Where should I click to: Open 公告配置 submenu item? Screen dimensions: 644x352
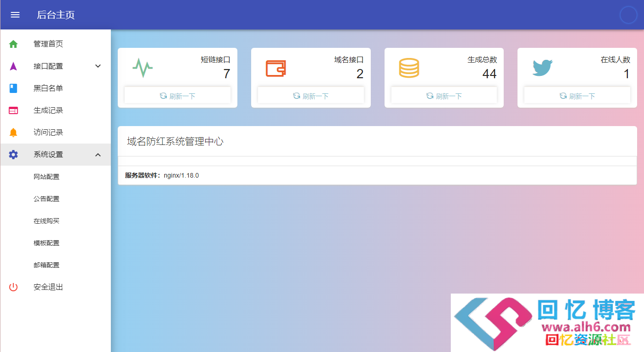click(x=55, y=199)
